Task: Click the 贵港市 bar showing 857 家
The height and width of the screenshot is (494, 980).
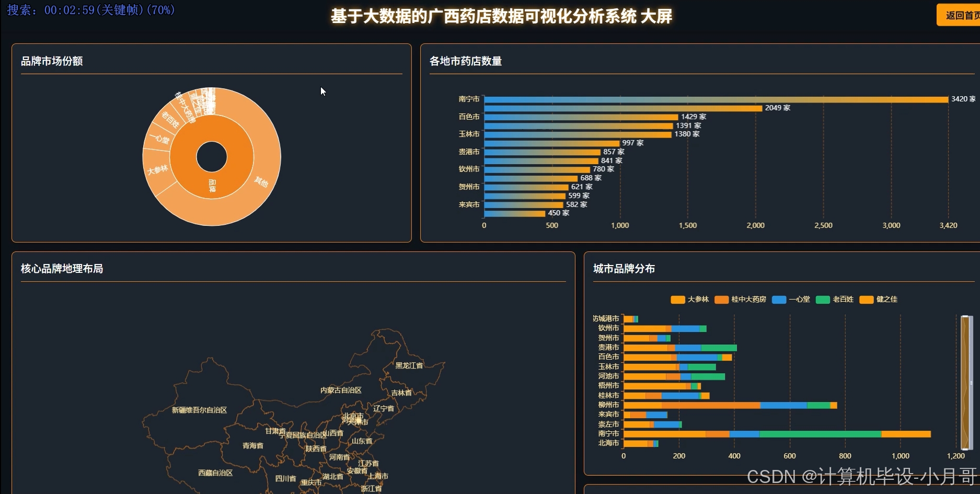Action: pyautogui.click(x=543, y=152)
